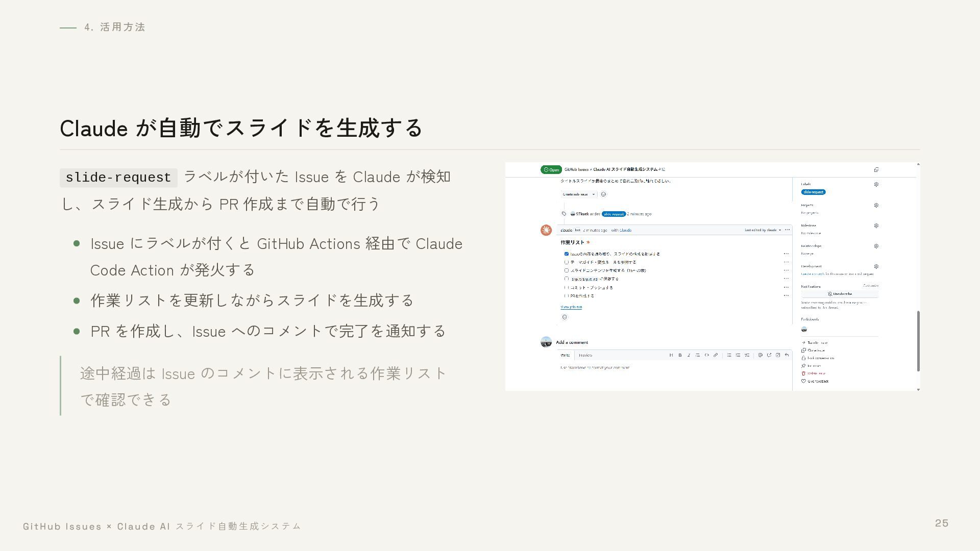
Task: Click the vertical scrollbar thumb
Action: coord(918,341)
